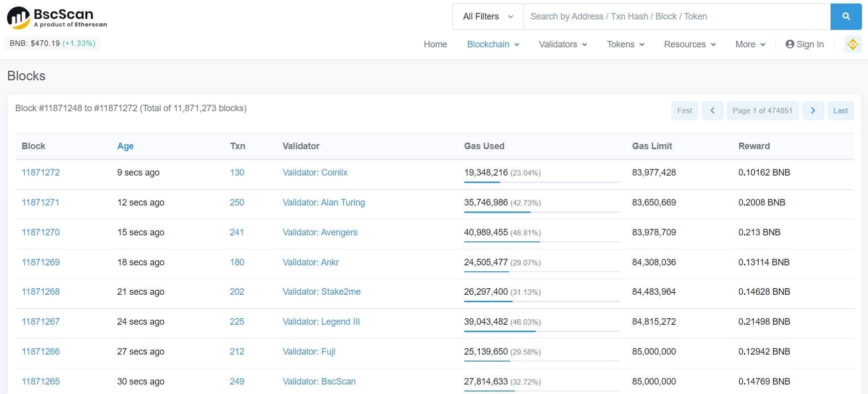Open Validator: Coinlix
868x394 pixels.
[315, 173]
